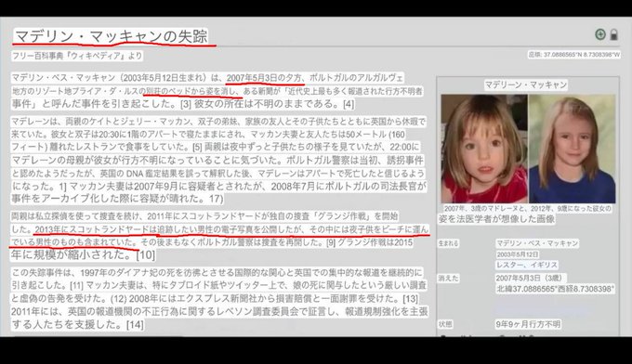Open the レスター、イギリス birthplace link

527,265
